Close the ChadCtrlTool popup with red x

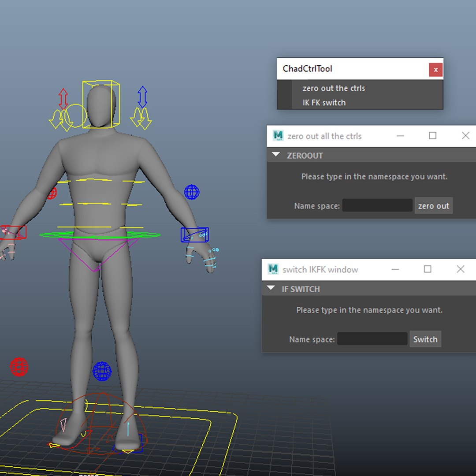(x=435, y=70)
